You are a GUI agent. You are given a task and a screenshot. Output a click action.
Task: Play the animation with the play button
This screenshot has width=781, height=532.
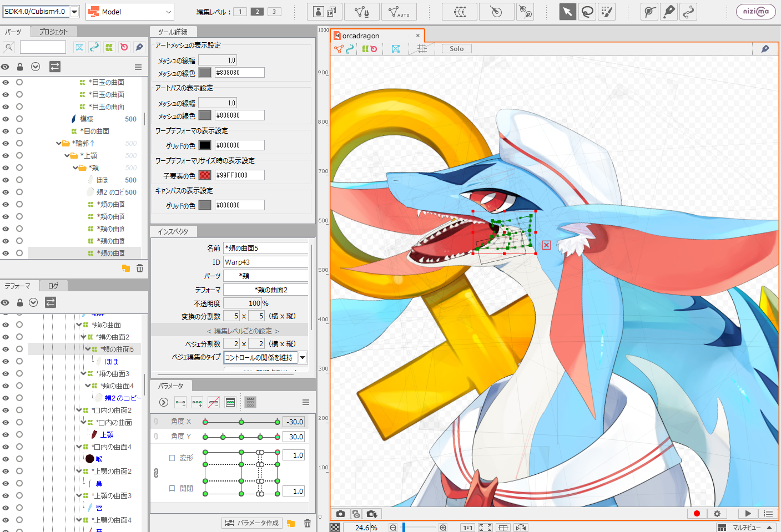click(748, 514)
